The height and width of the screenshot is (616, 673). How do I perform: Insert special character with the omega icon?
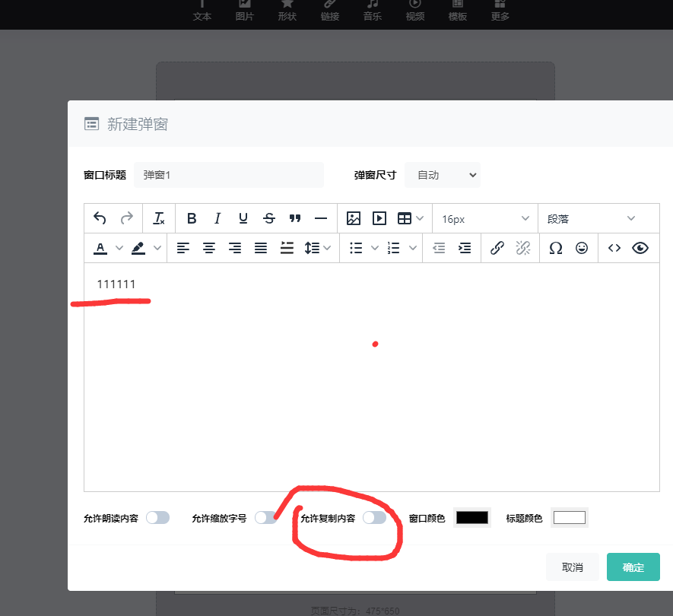556,248
